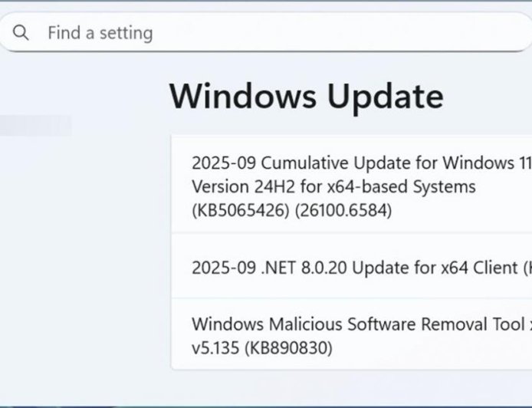Viewport: 532px width, 408px height.
Task: Click the "Version 24H2 for x64-based Systems" line
Action: click(333, 186)
